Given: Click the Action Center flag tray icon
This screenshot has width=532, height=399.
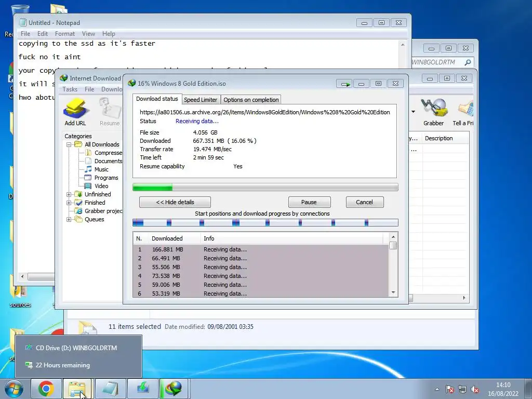Looking at the screenshot, I should (450, 390).
